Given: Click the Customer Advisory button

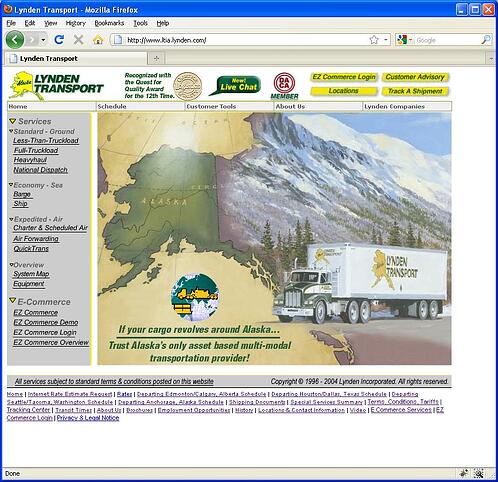Looking at the screenshot, I should (415, 77).
